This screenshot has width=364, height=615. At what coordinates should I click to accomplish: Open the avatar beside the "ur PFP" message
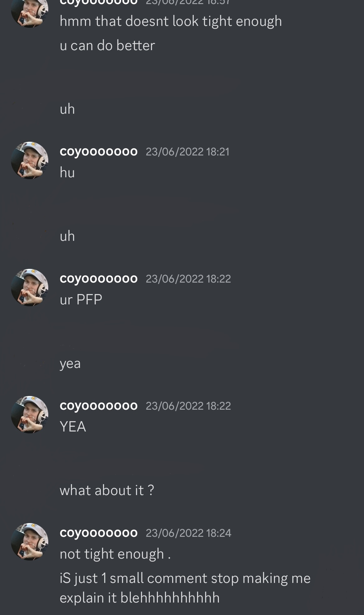tap(30, 288)
